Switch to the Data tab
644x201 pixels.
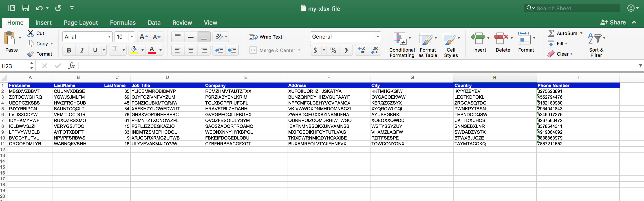tap(154, 22)
